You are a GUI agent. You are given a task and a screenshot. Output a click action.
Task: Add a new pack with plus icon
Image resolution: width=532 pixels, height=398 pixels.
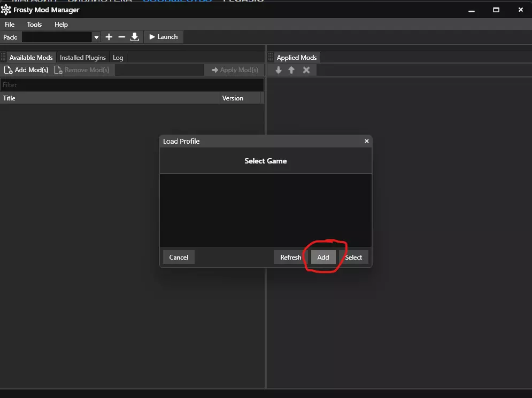(109, 37)
